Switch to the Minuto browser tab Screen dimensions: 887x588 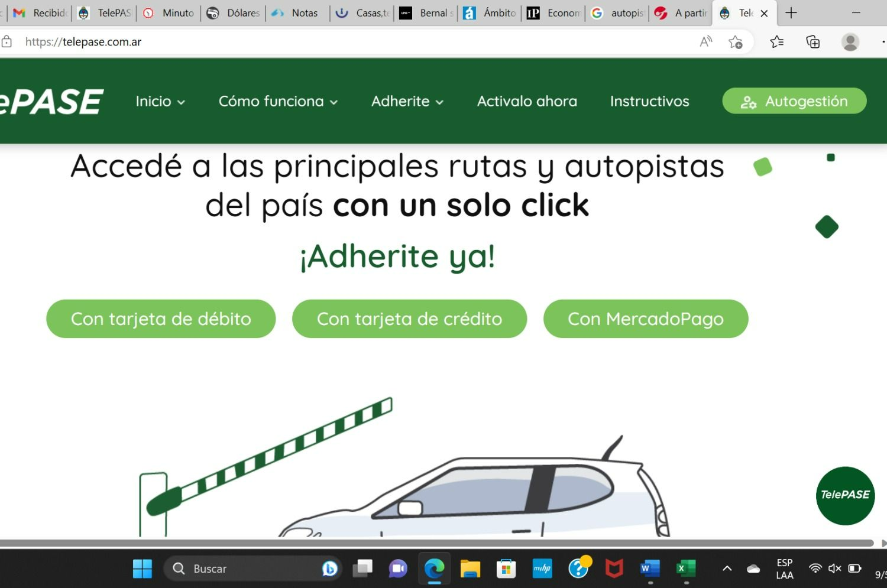(169, 13)
